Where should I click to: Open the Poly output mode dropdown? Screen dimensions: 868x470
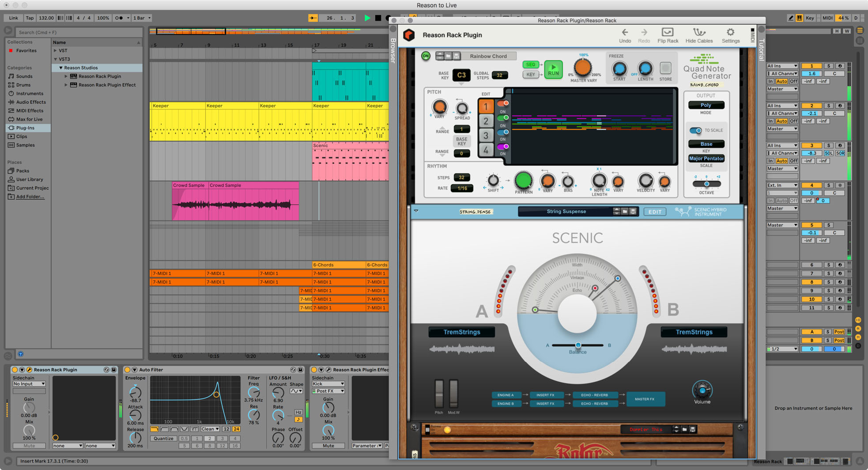click(x=706, y=105)
